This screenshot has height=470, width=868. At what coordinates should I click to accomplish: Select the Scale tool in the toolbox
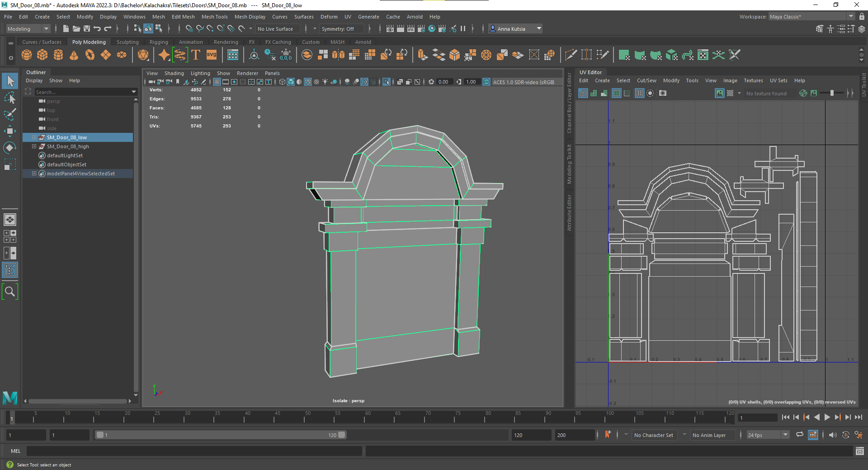[10, 164]
